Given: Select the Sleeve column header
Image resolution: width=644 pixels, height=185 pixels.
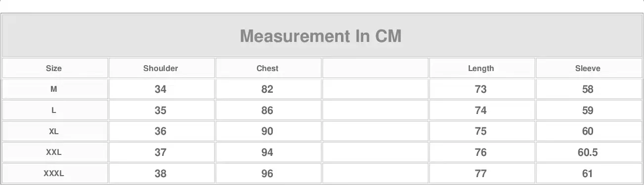Looking at the screenshot, I should click(x=588, y=69).
